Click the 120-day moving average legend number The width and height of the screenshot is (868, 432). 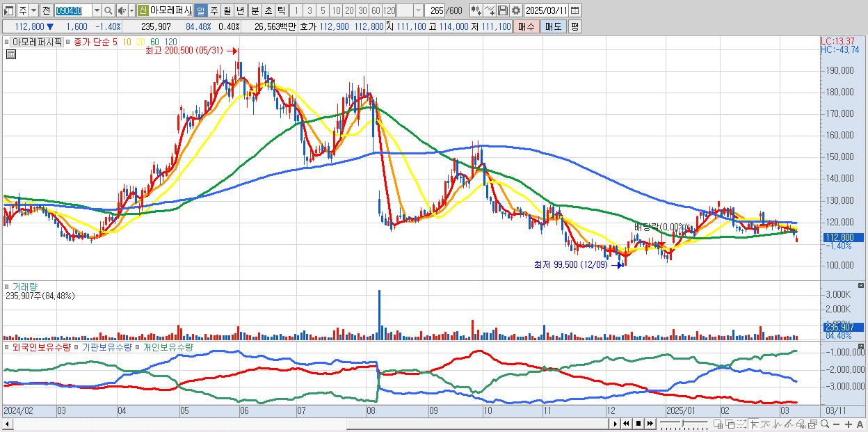pyautogui.click(x=170, y=42)
